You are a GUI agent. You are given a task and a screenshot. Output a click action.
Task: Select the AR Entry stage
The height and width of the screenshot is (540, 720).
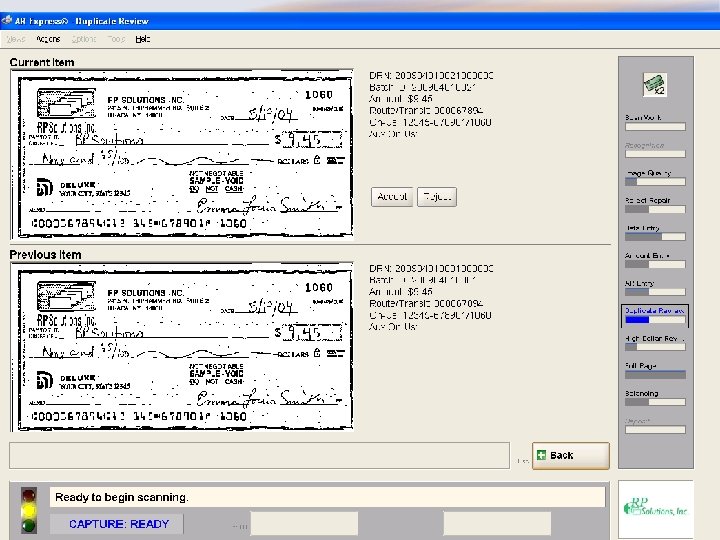[x=655, y=287]
